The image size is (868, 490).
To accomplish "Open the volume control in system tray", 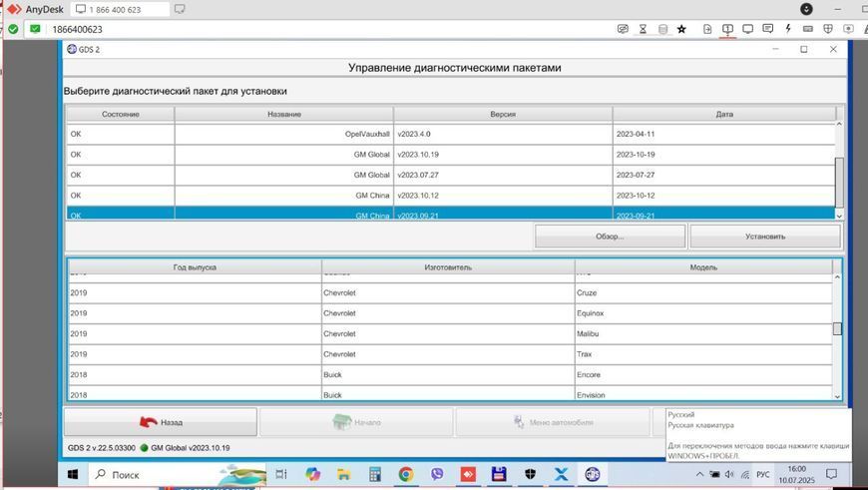I will (x=729, y=474).
